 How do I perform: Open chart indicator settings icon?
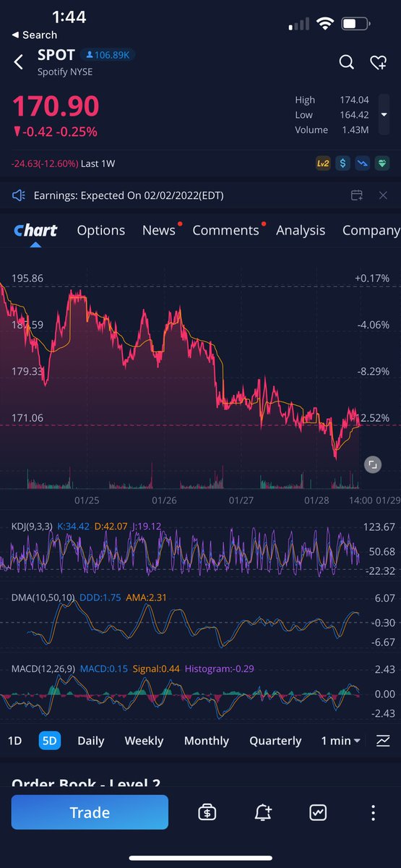click(x=383, y=741)
